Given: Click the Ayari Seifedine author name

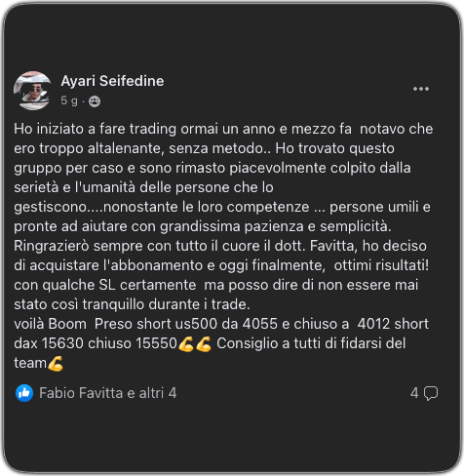Looking at the screenshot, I should coord(112,81).
